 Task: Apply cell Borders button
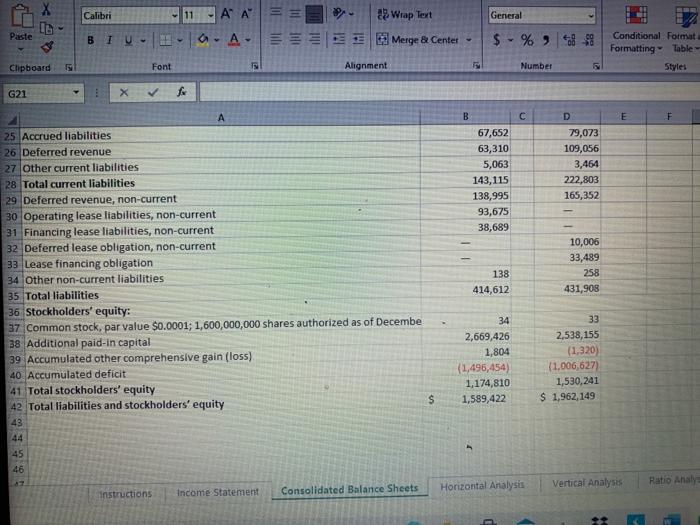click(x=166, y=41)
